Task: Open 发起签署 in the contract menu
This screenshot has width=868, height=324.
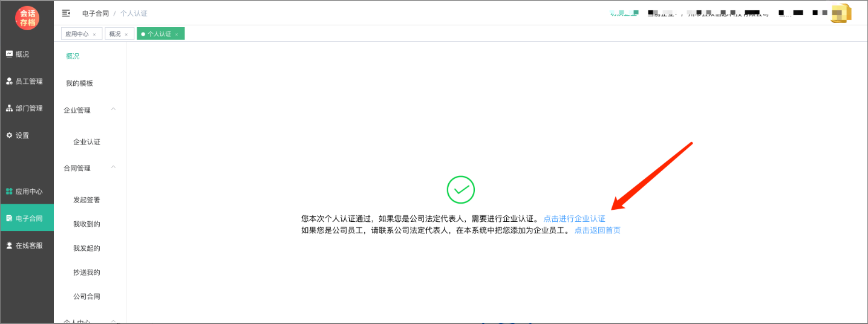Action: tap(86, 199)
